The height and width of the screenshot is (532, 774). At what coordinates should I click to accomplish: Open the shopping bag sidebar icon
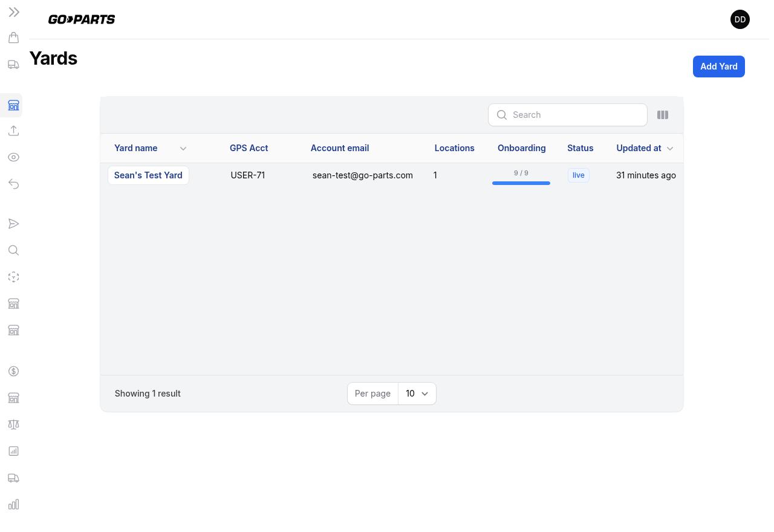pos(13,37)
